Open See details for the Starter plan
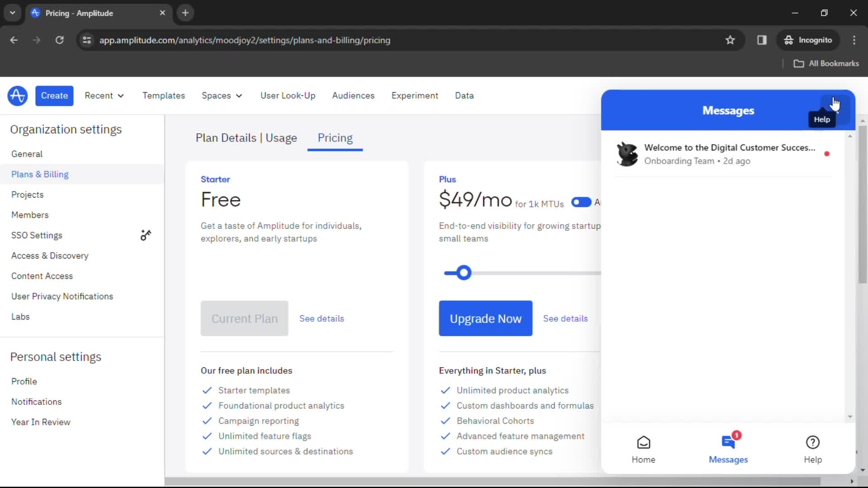Image resolution: width=868 pixels, height=488 pixels. [x=322, y=319]
